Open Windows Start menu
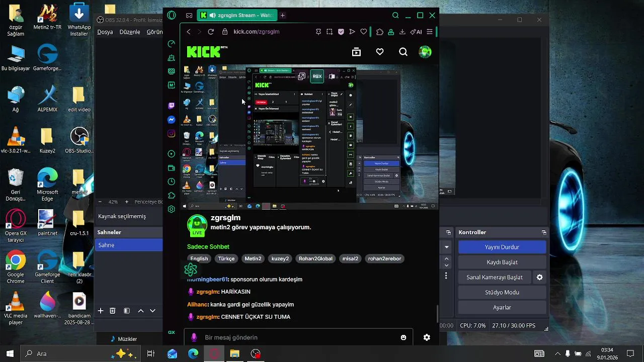The width and height of the screenshot is (644, 362). (x=10, y=353)
